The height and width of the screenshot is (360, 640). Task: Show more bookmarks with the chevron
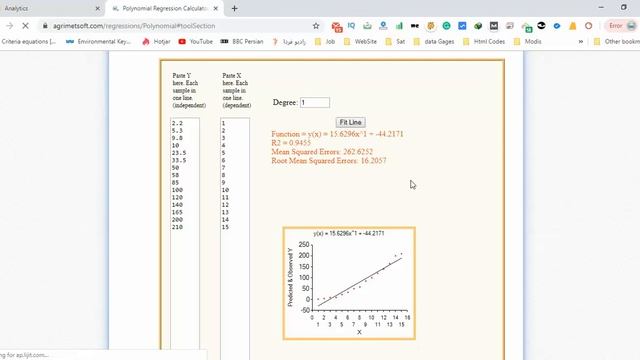tap(580, 42)
